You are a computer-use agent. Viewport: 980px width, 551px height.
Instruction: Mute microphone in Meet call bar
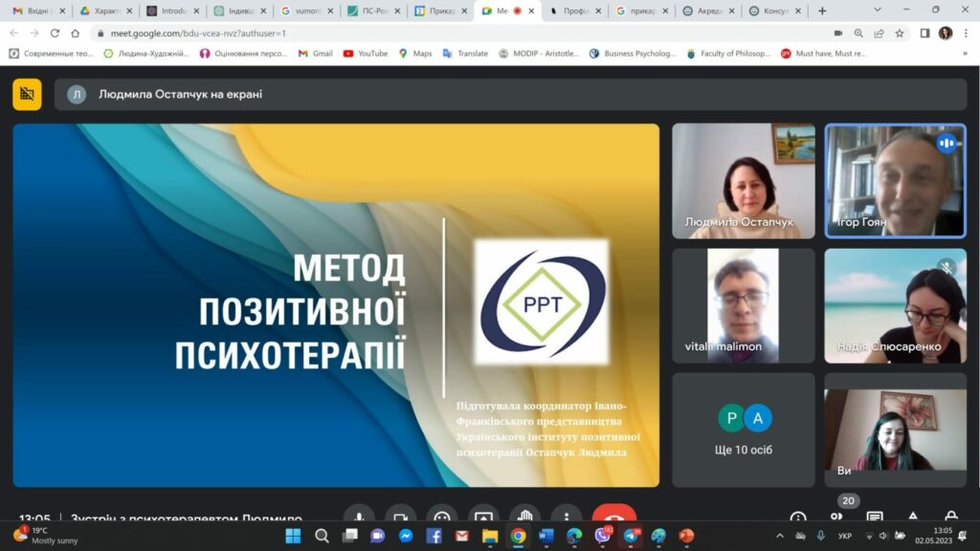[x=359, y=517]
